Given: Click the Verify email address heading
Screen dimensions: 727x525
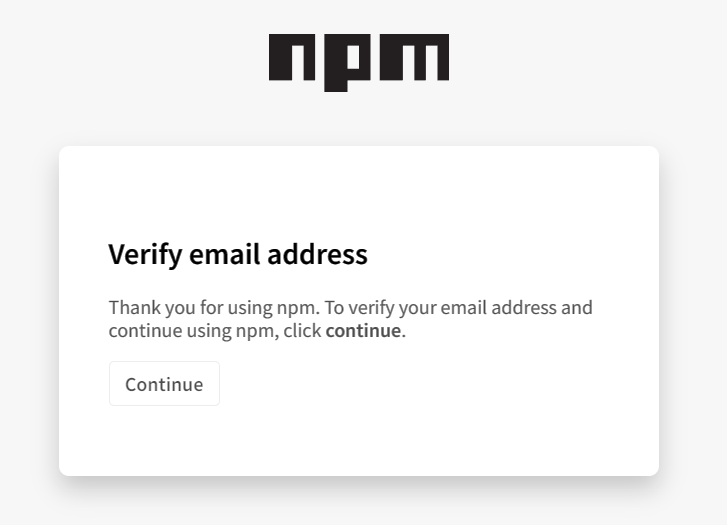Looking at the screenshot, I should tap(238, 255).
